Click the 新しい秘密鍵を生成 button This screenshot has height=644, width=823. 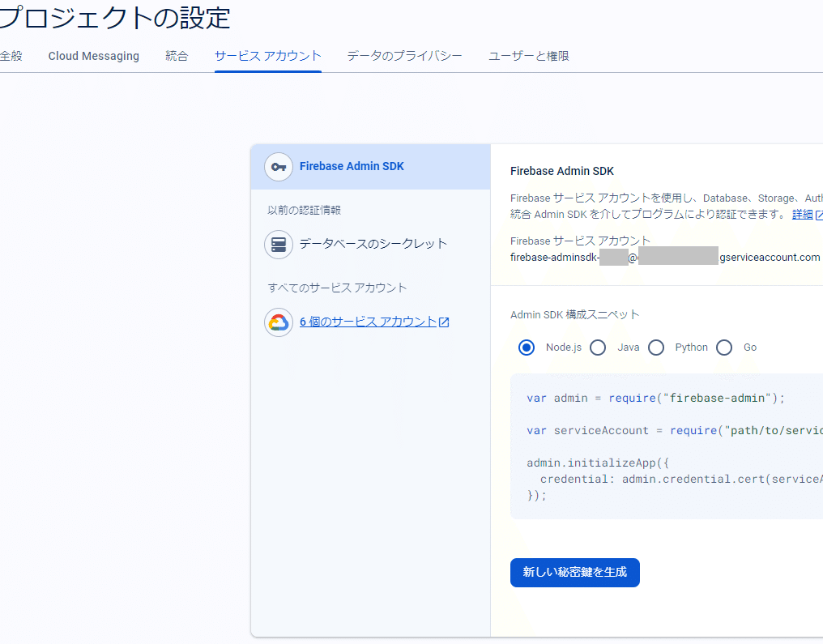[x=574, y=572]
